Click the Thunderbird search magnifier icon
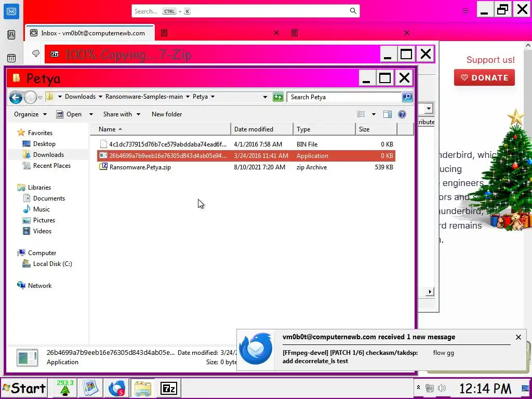The width and height of the screenshot is (532, 399). (x=353, y=11)
